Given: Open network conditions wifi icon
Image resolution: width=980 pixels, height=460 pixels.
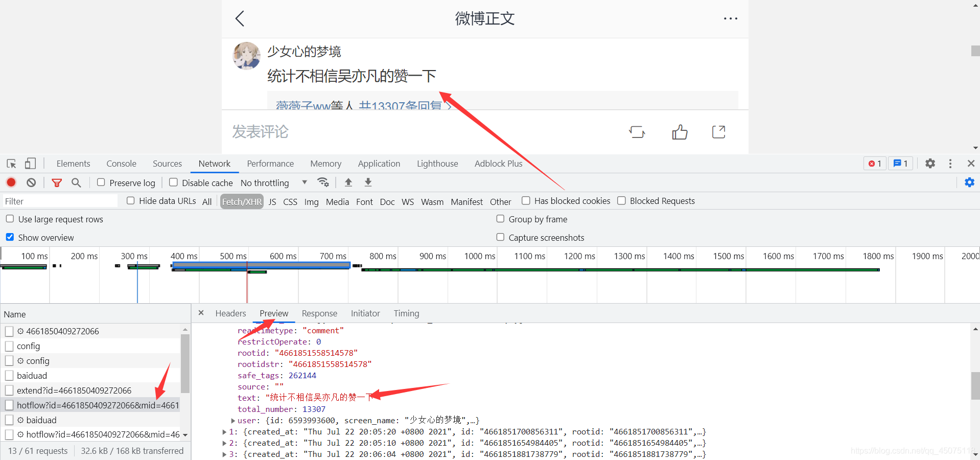Looking at the screenshot, I should click(x=323, y=182).
